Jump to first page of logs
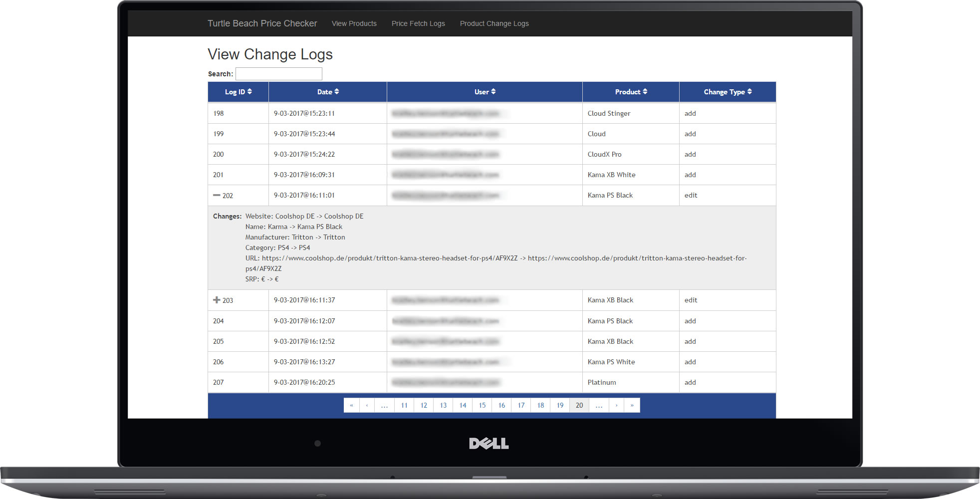Image resolution: width=980 pixels, height=499 pixels. pos(352,405)
